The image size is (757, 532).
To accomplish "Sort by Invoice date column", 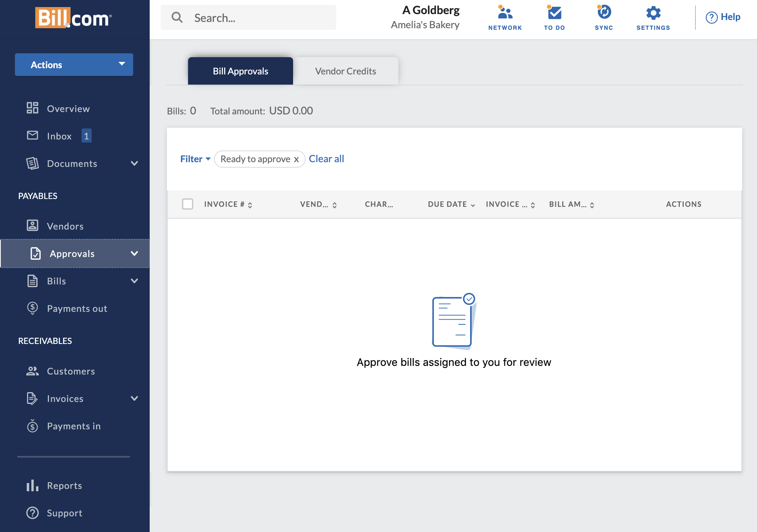I will click(511, 204).
